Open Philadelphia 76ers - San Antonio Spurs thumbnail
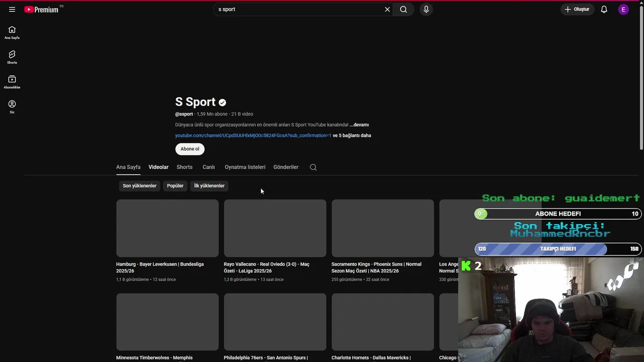 point(275,322)
